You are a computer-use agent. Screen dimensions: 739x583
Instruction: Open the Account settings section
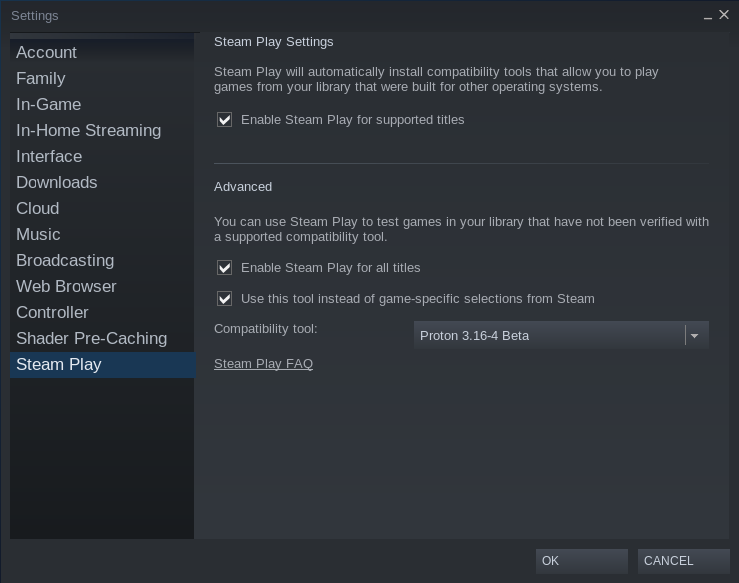[x=46, y=52]
